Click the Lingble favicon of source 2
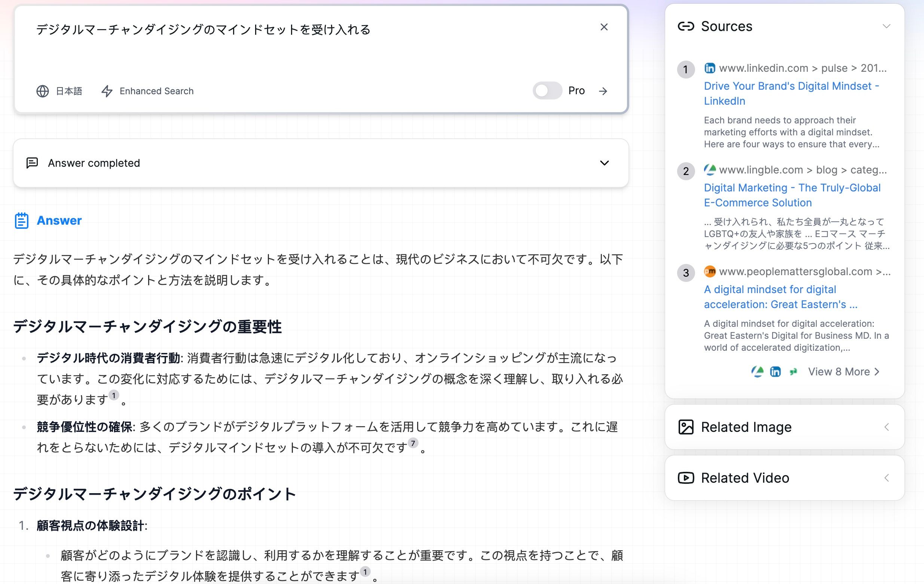 710,170
